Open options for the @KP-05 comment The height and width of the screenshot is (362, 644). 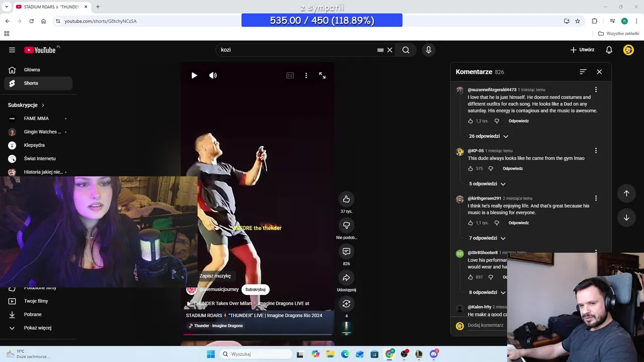[596, 151]
